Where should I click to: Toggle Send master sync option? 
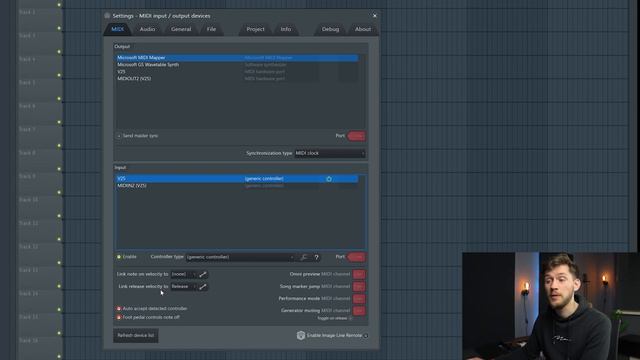137,136
